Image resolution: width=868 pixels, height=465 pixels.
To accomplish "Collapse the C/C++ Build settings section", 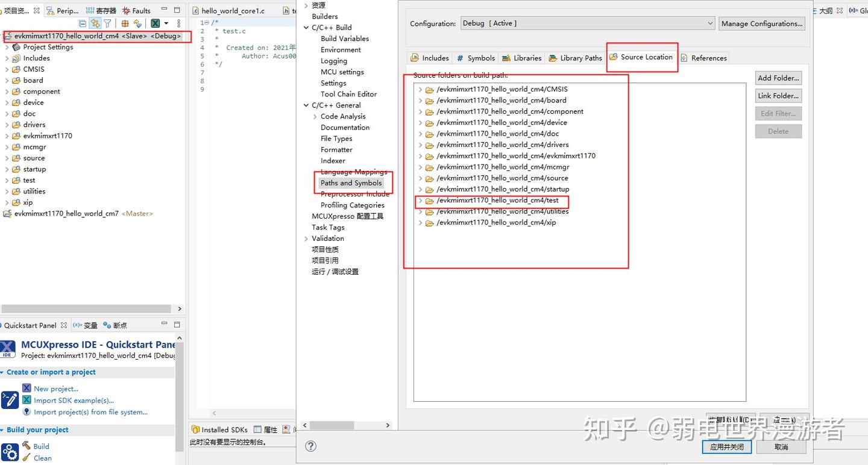I will 306,27.
